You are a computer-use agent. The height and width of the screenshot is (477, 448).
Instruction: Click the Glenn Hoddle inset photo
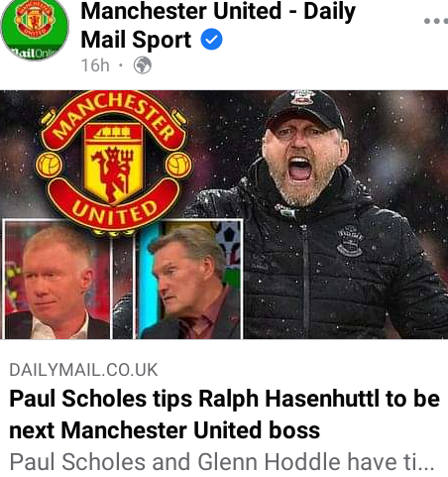tap(189, 280)
